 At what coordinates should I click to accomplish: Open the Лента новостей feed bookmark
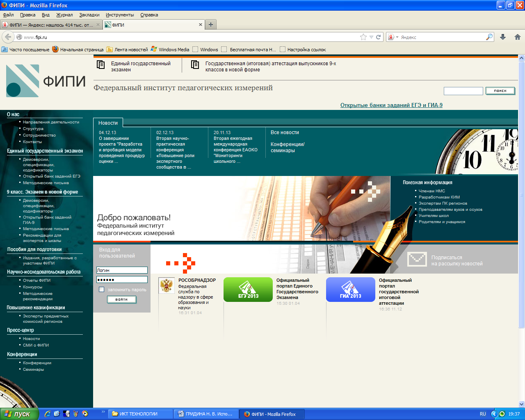127,50
